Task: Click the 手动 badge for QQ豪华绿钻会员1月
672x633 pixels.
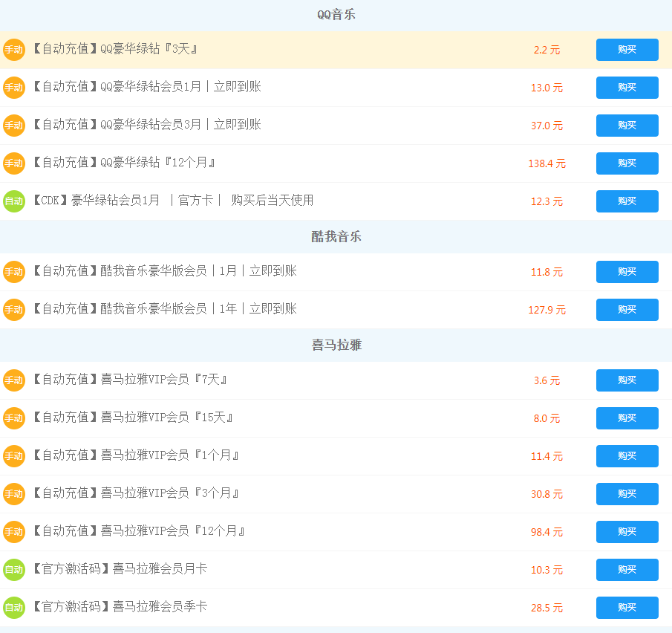Action: coord(14,88)
